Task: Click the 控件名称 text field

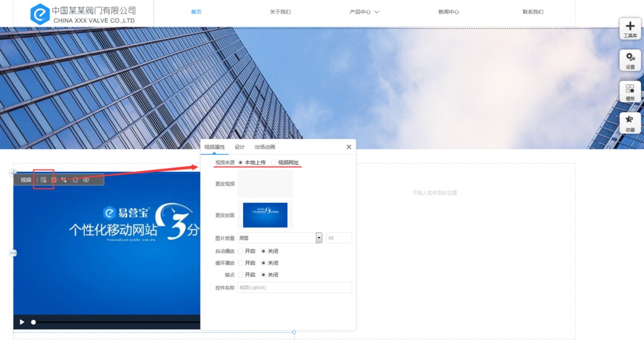Action: pos(295,288)
